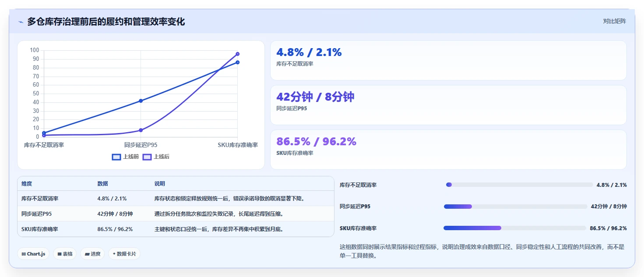644x277 pixels.
Task: Click the 同步延迟P95 caption under the 42分钟 card value
Action: click(292, 109)
